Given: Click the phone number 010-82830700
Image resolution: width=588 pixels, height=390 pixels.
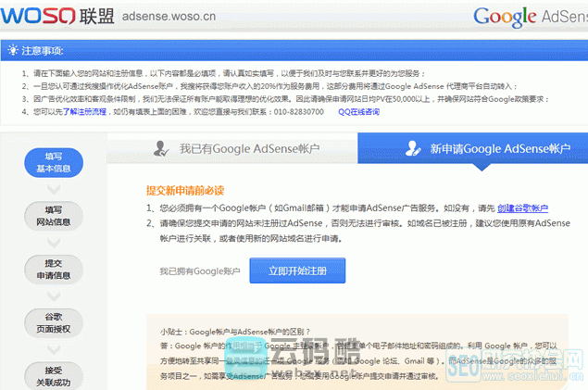Looking at the screenshot, I should click(298, 112).
